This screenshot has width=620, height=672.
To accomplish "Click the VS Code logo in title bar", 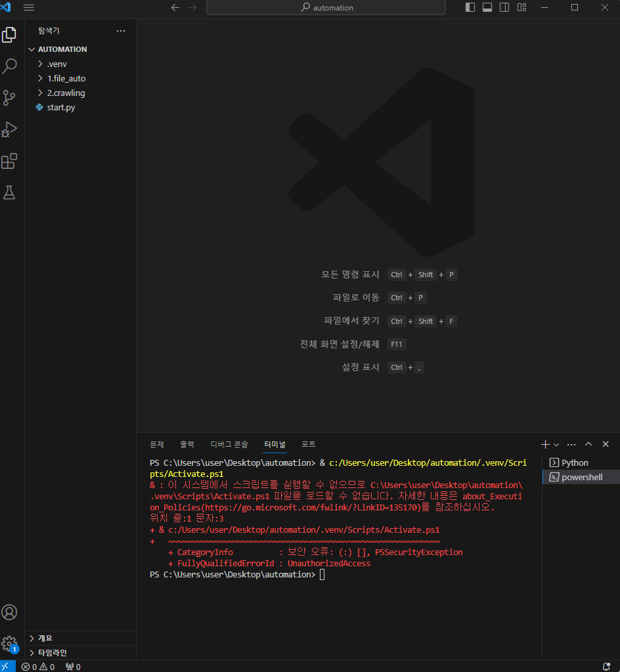I will tap(6, 7).
